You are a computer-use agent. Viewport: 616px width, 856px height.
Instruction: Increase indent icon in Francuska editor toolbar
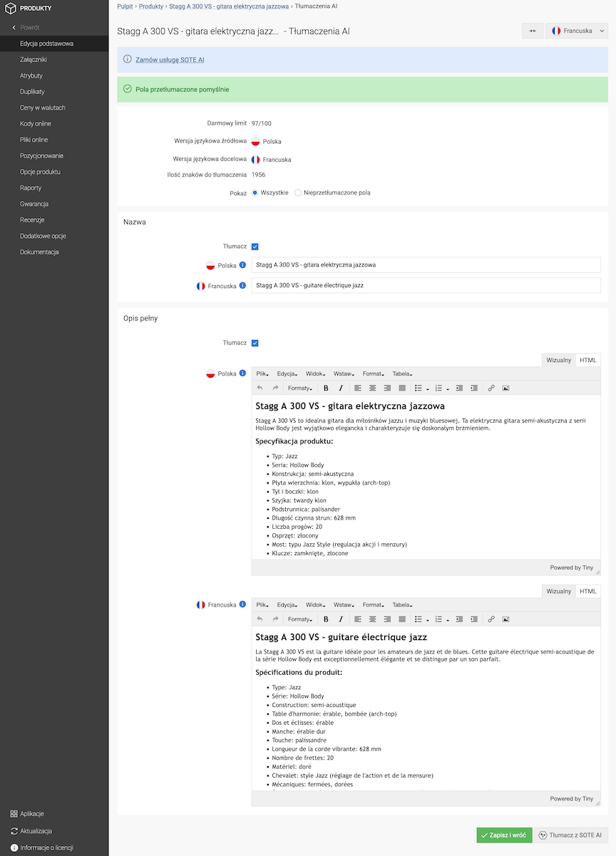pos(473,619)
